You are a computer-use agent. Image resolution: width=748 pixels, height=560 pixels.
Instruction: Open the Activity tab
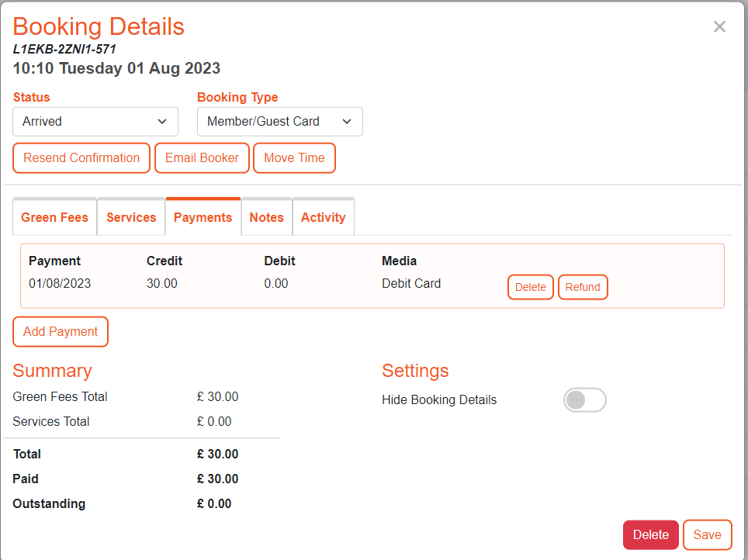(323, 217)
